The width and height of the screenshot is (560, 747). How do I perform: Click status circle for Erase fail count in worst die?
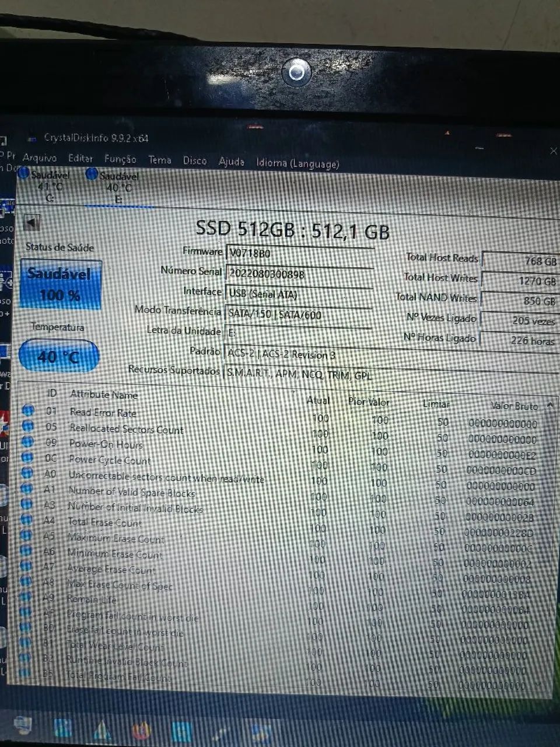coord(25,627)
